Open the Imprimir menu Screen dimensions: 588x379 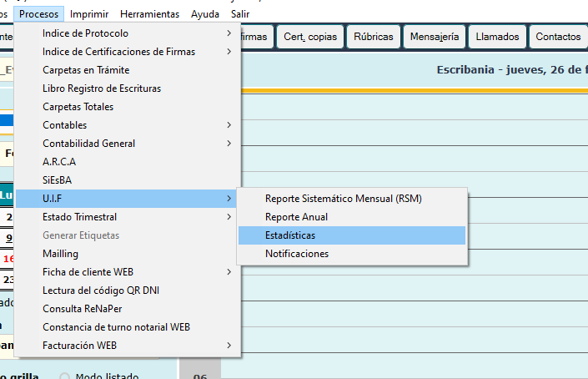[x=88, y=14]
